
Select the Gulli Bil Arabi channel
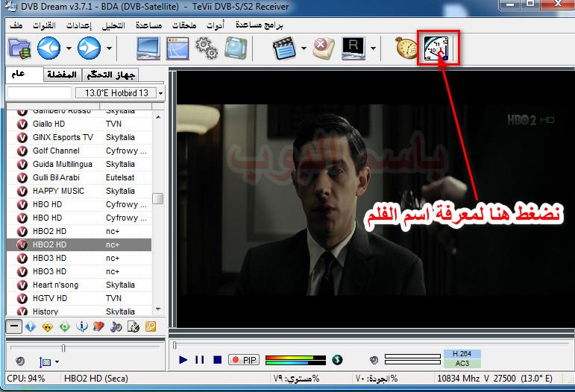(x=79, y=177)
